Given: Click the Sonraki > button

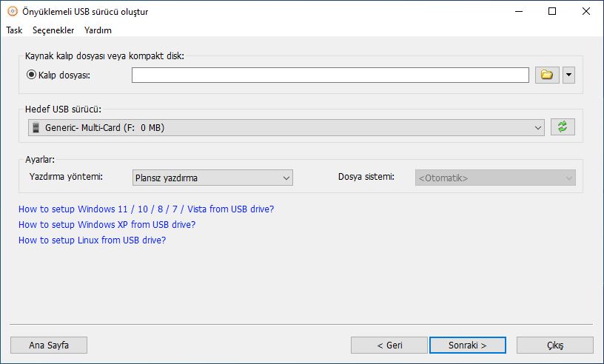Looking at the screenshot, I should pyautogui.click(x=468, y=345).
